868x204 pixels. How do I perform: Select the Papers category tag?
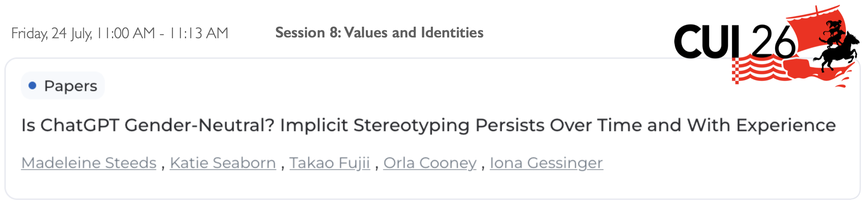click(63, 86)
